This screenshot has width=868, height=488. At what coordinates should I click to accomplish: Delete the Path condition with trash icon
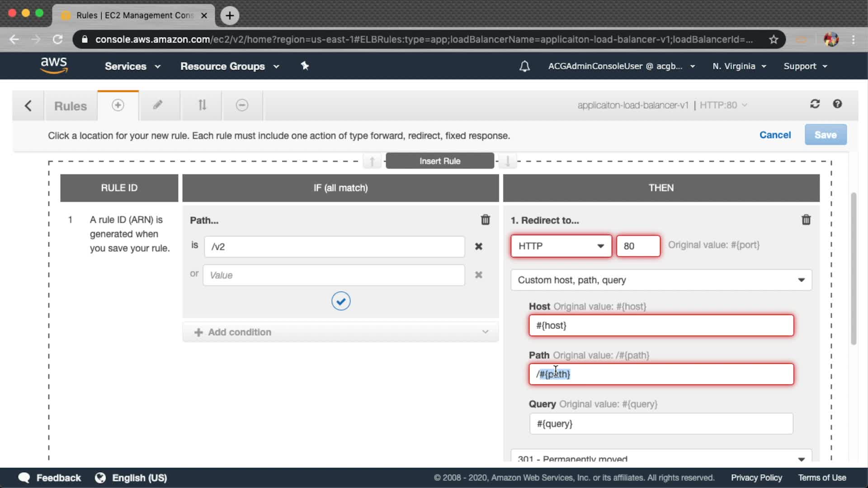485,220
